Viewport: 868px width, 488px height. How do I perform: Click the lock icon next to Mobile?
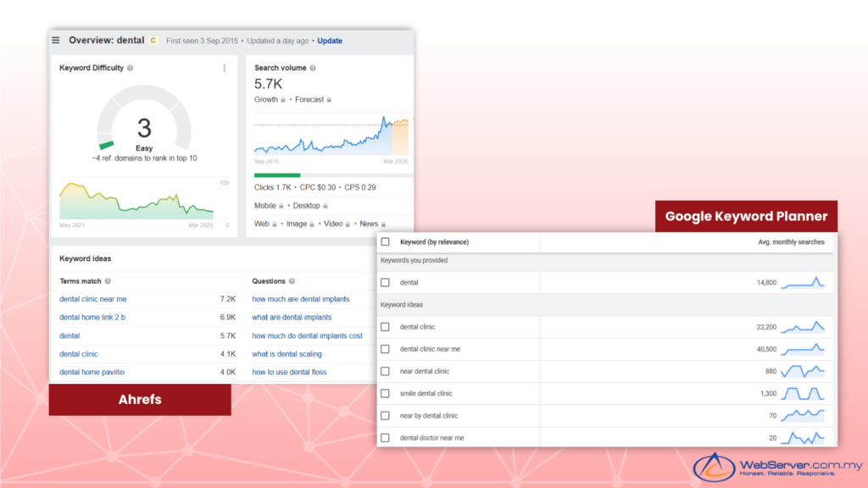pyautogui.click(x=281, y=206)
